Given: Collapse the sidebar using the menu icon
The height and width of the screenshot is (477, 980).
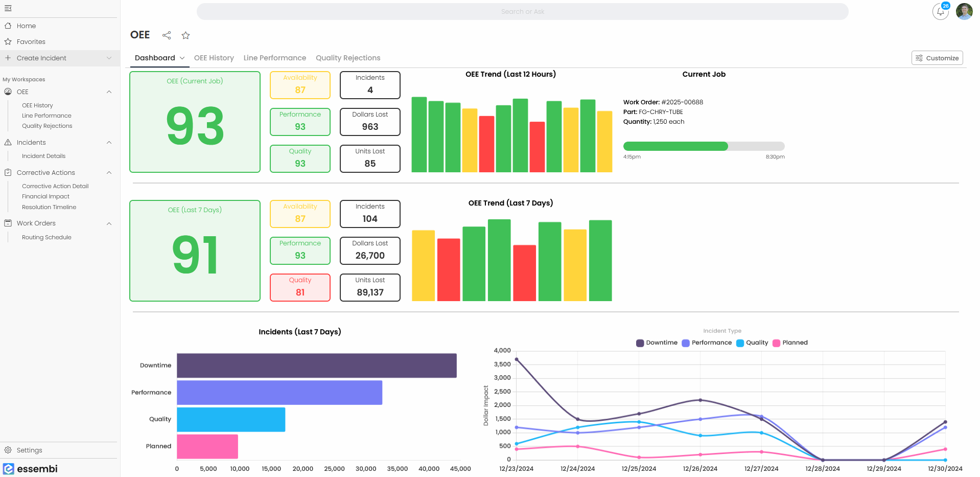Looking at the screenshot, I should click(x=8, y=8).
